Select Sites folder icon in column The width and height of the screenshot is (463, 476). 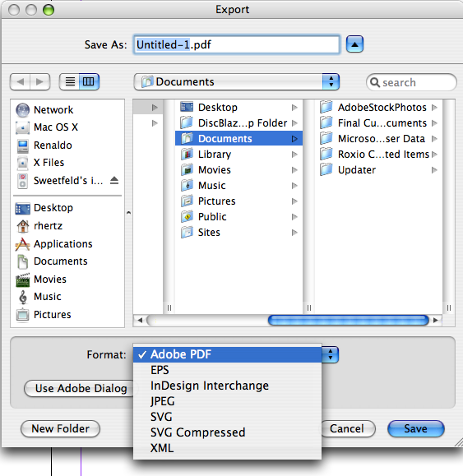coord(188,232)
